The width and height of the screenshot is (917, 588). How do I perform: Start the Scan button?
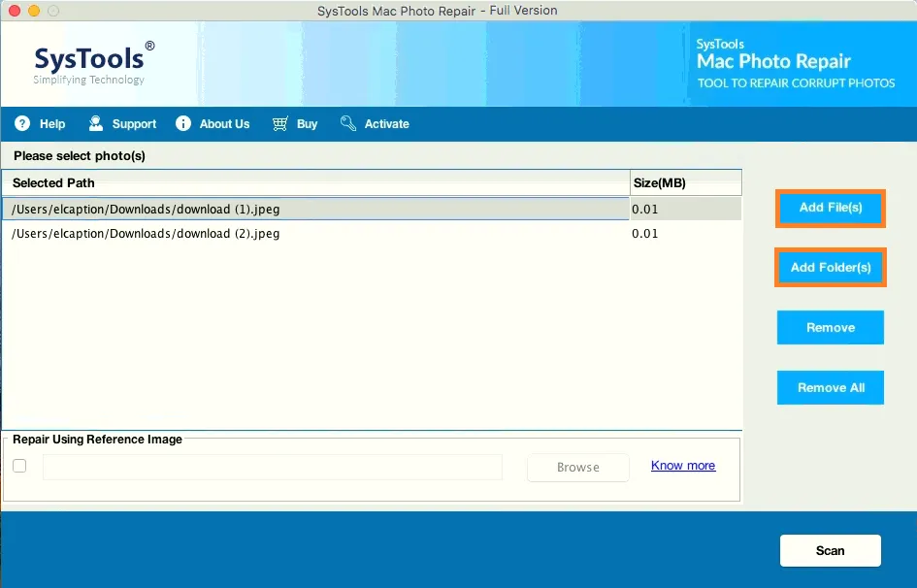[x=831, y=550]
